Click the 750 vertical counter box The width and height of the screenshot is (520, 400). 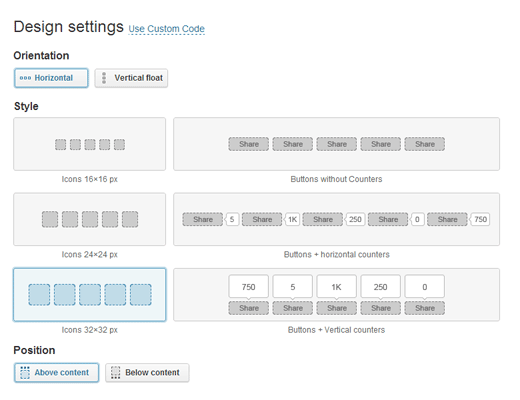[x=248, y=287]
